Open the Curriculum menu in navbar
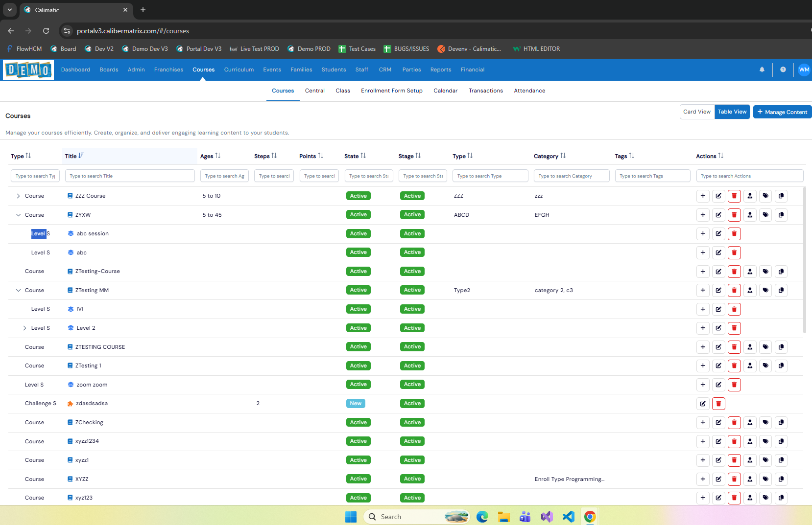Image resolution: width=812 pixels, height=525 pixels. pyautogui.click(x=239, y=69)
